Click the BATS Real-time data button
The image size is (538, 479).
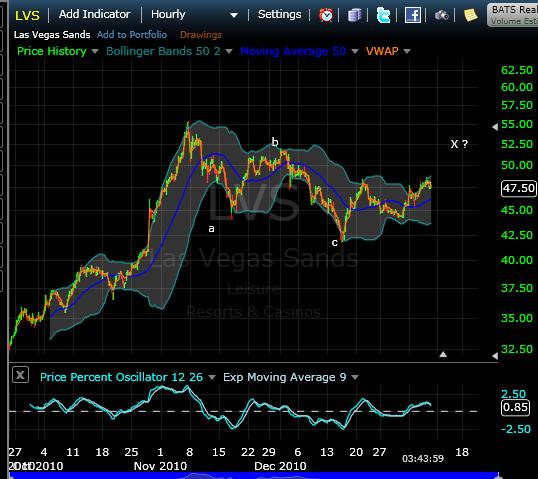[x=513, y=15]
